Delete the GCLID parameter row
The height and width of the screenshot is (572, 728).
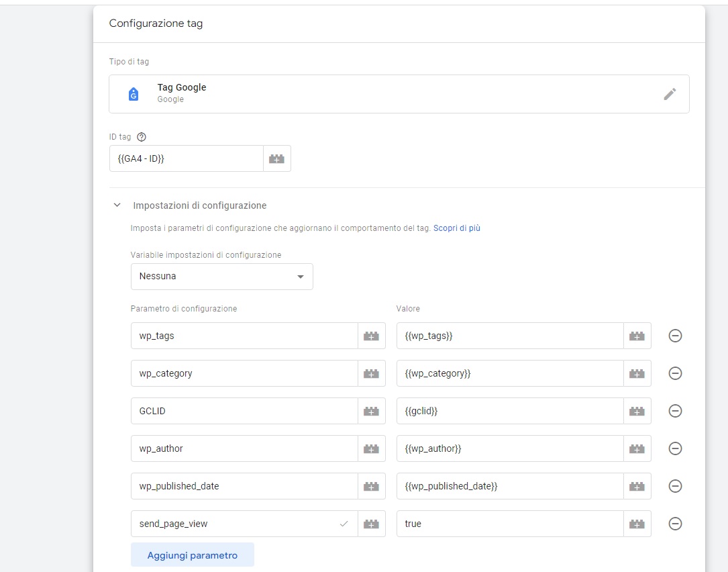coord(676,411)
